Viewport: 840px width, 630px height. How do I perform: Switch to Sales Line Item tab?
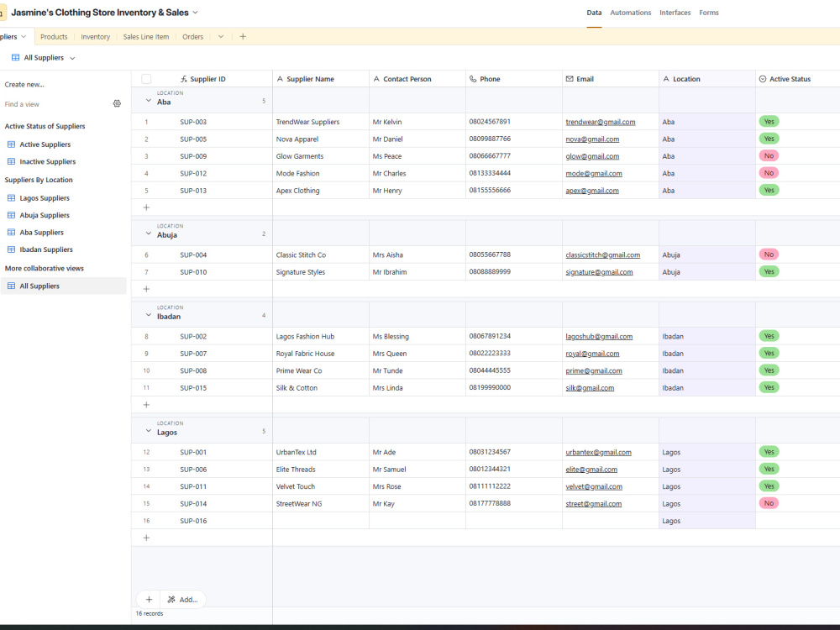point(145,36)
